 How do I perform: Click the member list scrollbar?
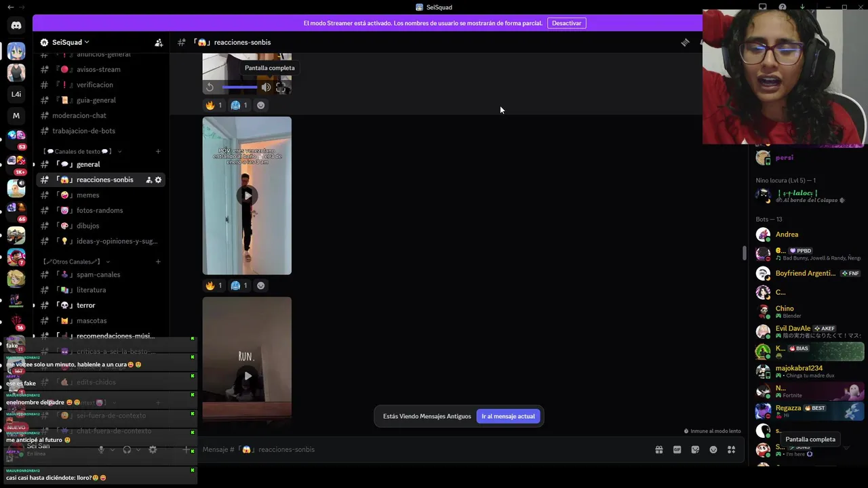coord(745,253)
